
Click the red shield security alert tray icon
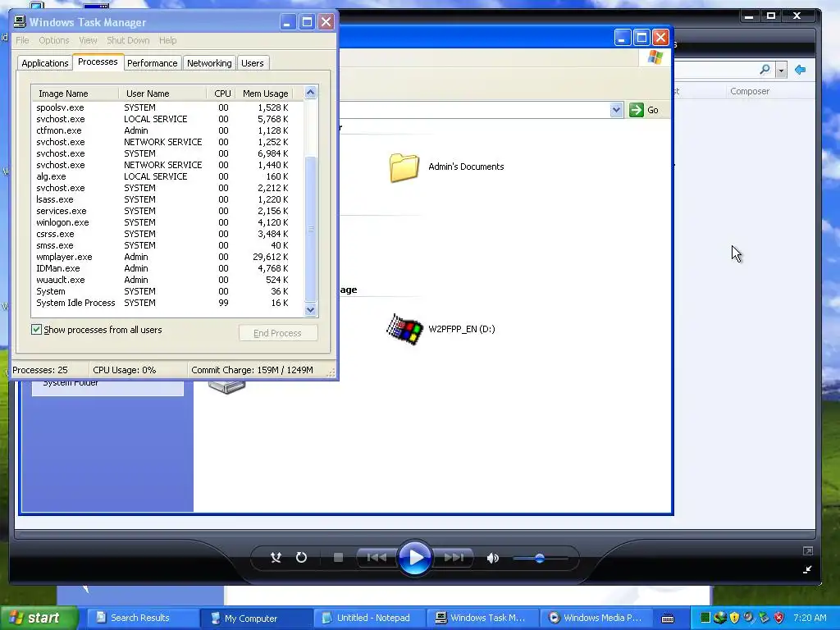click(x=779, y=618)
